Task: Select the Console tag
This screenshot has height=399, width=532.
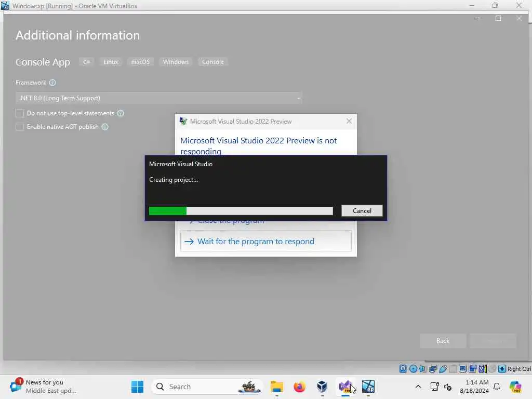Action: coord(212,62)
